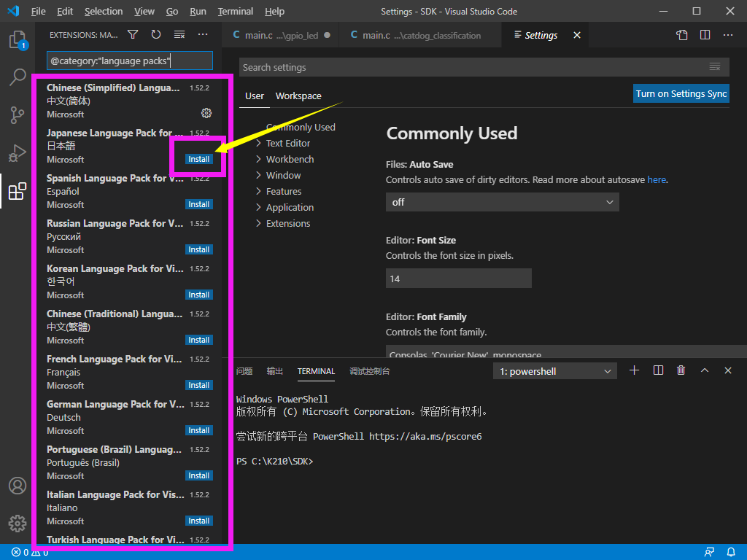Clear extensions search results
Viewport: 747px width, 560px height.
pos(179,34)
